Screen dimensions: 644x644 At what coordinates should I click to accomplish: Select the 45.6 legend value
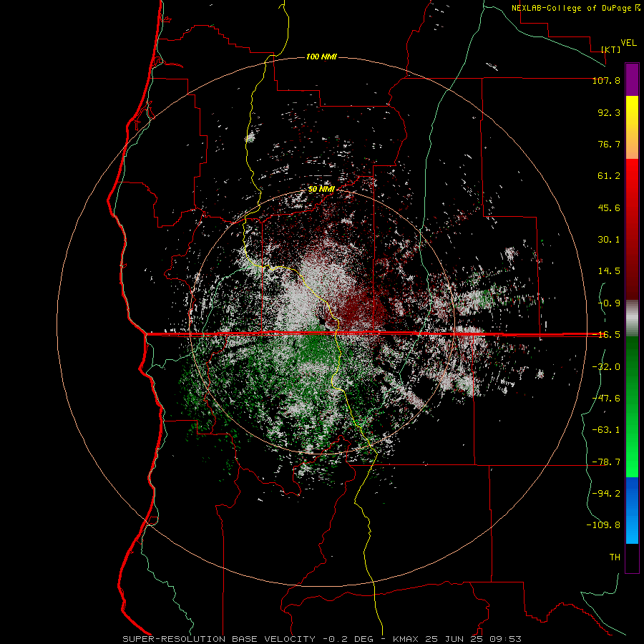tap(609, 208)
